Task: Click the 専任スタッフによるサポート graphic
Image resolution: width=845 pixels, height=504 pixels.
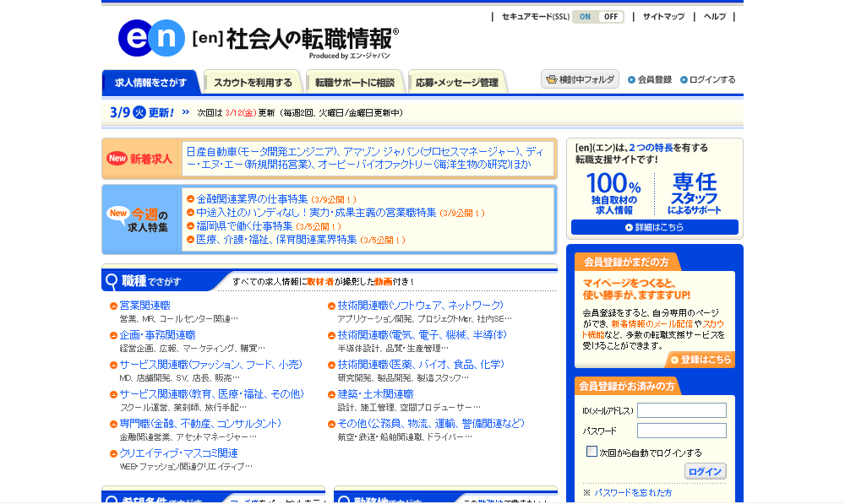Action: [x=694, y=193]
